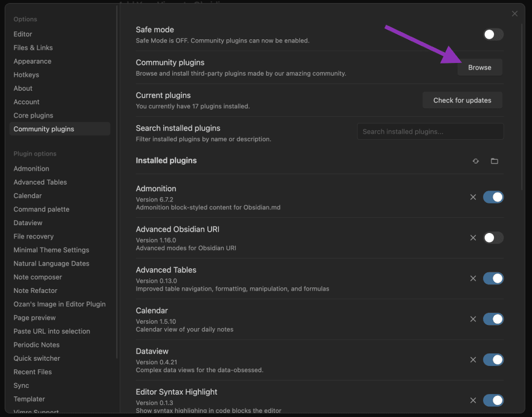Disable Advanced Tables plugin toggle
This screenshot has width=532, height=417.
(493, 278)
